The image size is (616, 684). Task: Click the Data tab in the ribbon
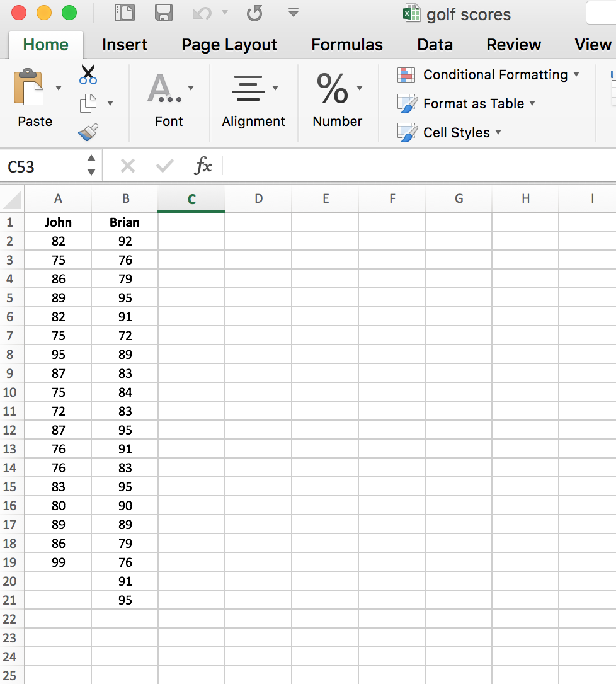[x=434, y=45]
